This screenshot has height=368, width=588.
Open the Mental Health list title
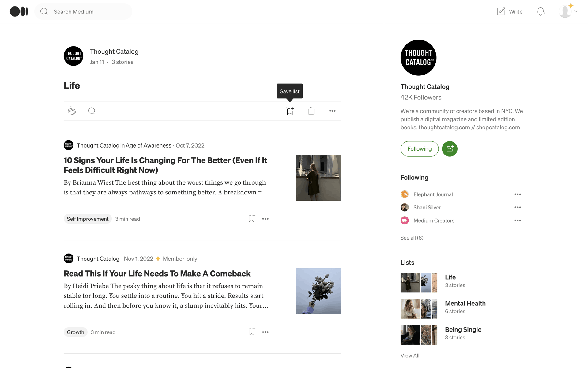[465, 303]
